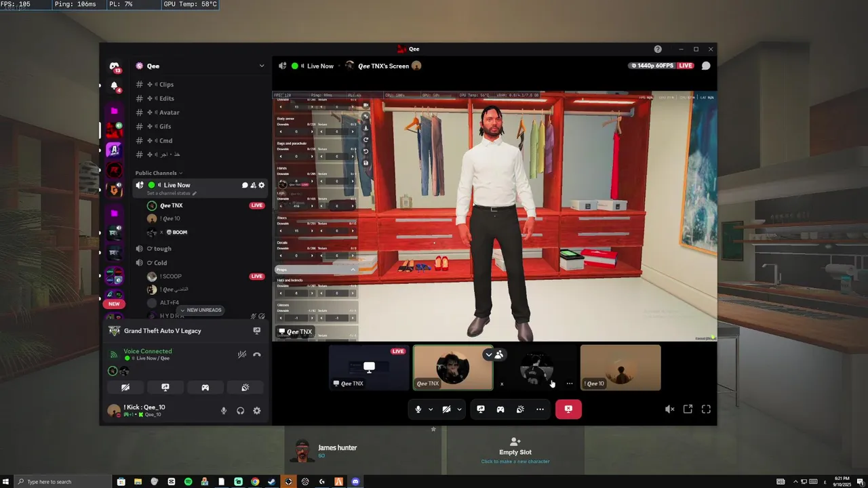Join the tough voice channel
Image resolution: width=868 pixels, height=488 pixels.
(x=201, y=249)
